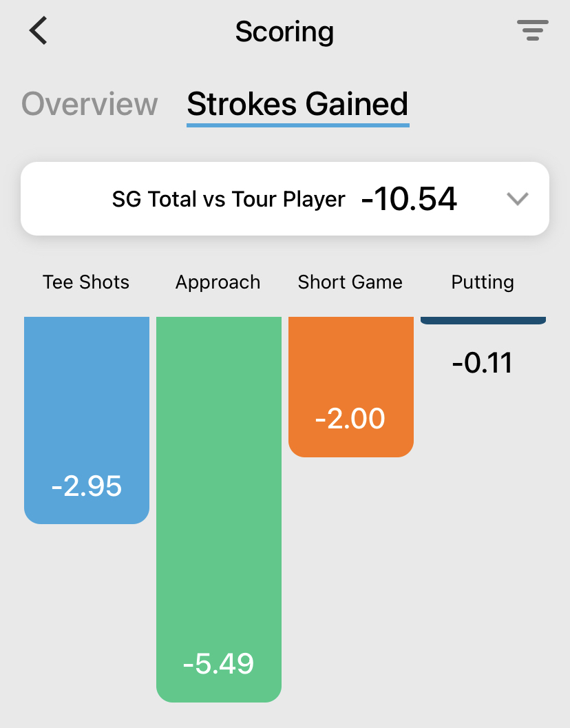The height and width of the screenshot is (728, 570).
Task: Click the blue underline below Strokes Gained
Action: pos(297,124)
